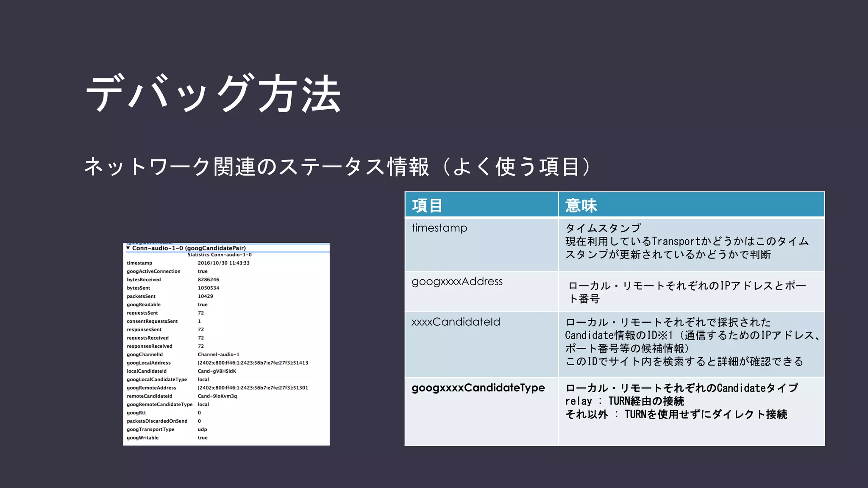Select googChannelId value Channel-audio-1
Image resolution: width=868 pixels, height=488 pixels.
pyautogui.click(x=218, y=355)
